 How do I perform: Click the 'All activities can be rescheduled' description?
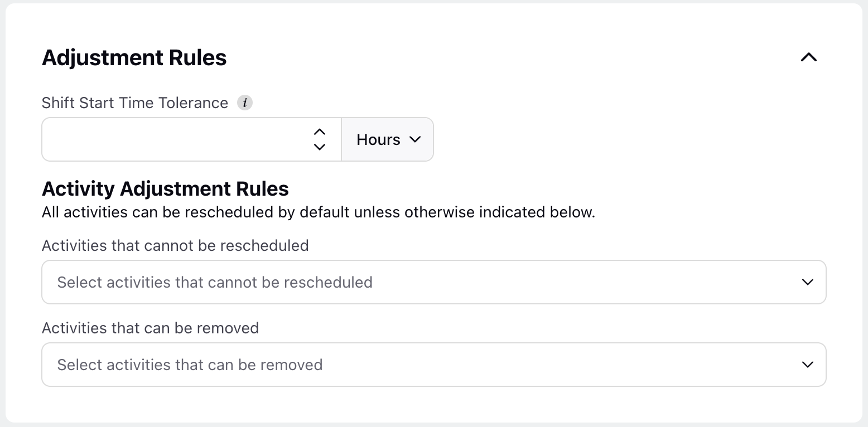[319, 212]
